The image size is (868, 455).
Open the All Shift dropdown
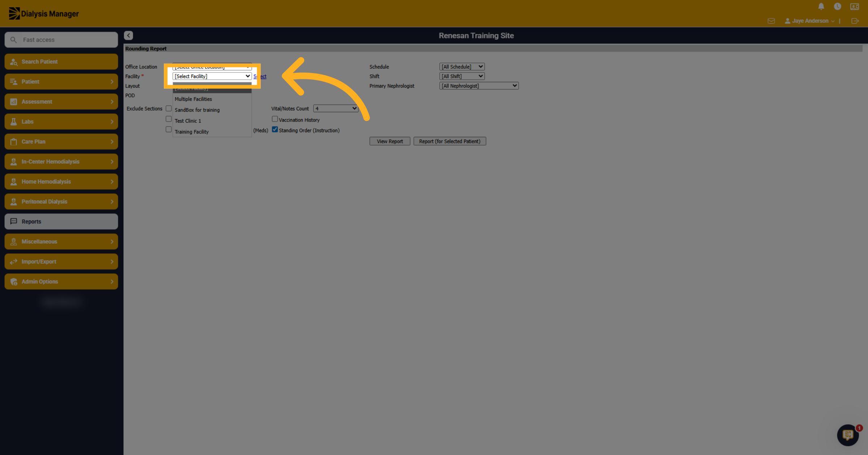pyautogui.click(x=462, y=76)
